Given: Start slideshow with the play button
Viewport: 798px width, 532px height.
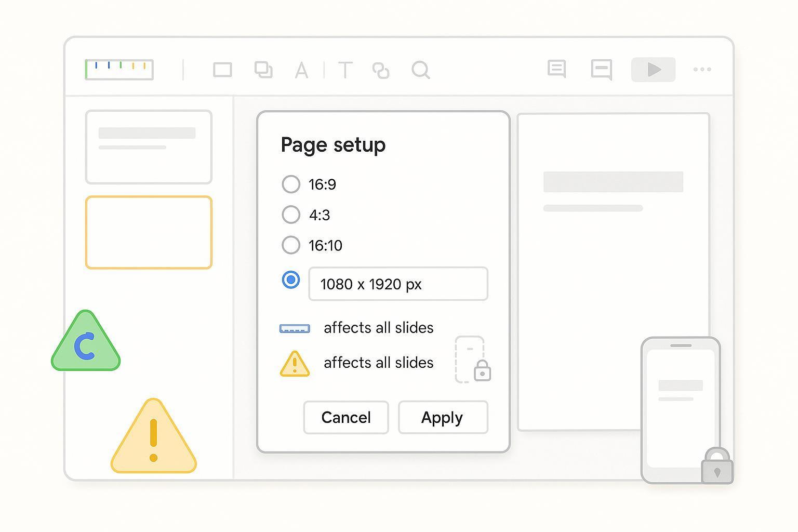Looking at the screenshot, I should [x=653, y=70].
